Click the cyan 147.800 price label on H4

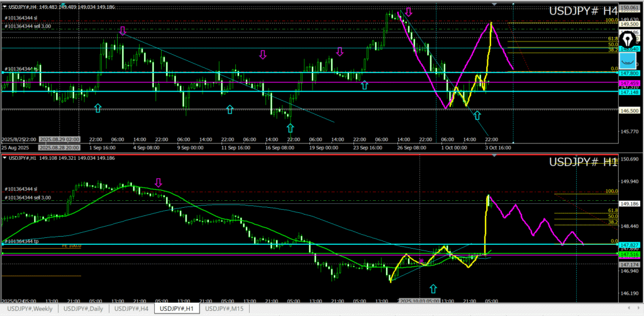click(x=630, y=73)
